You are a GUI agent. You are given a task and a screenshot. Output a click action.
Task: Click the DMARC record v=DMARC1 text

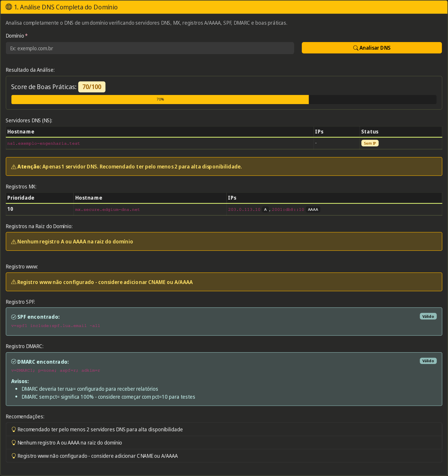[x=56, y=370]
